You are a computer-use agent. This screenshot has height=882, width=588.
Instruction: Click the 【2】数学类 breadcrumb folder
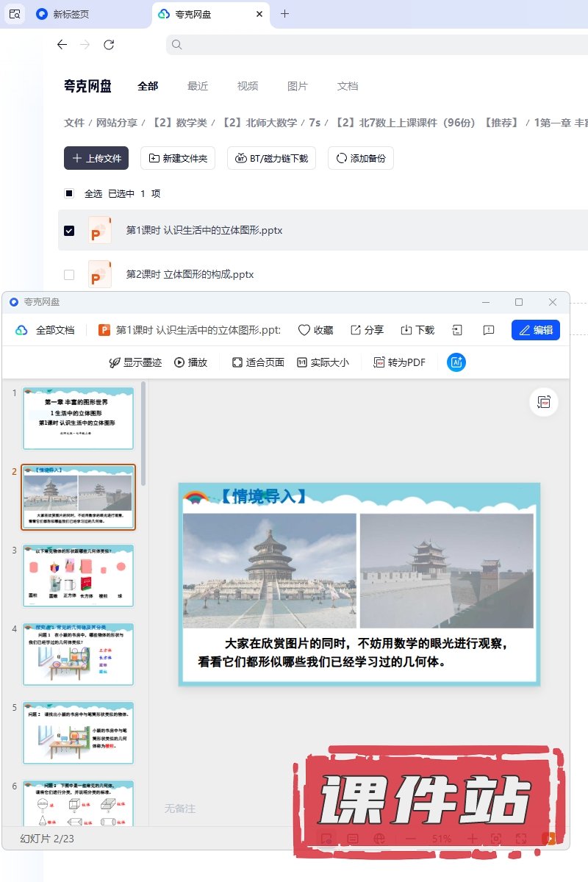[179, 123]
